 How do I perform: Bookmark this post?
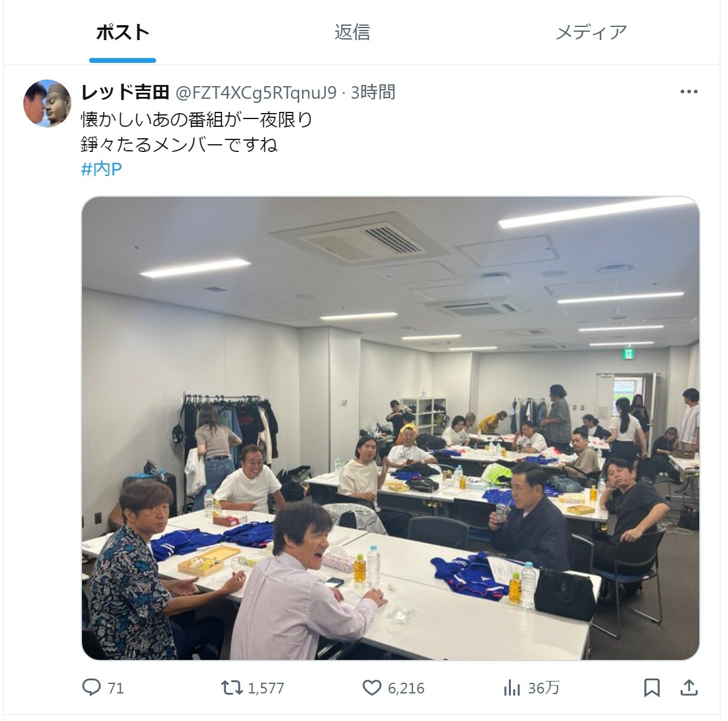652,687
